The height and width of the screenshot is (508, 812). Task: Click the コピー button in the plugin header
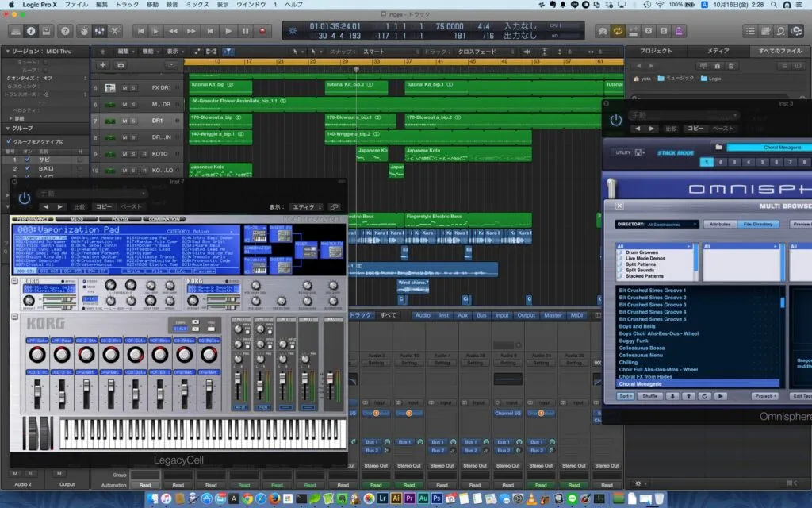pos(104,206)
